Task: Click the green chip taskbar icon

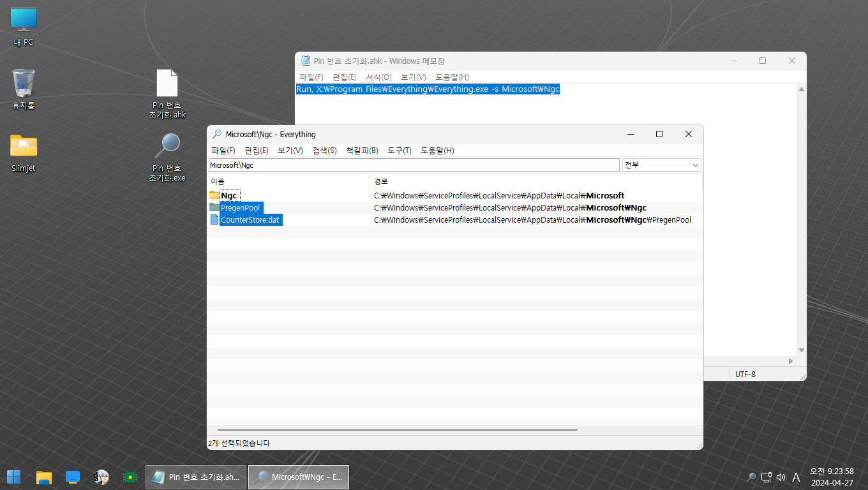Action: (x=130, y=477)
